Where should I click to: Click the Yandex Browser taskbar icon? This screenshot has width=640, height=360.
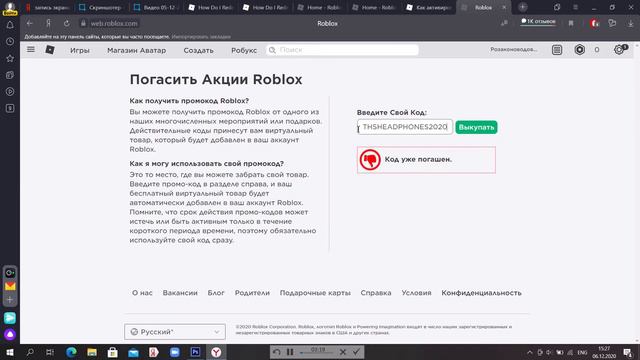click(x=216, y=352)
